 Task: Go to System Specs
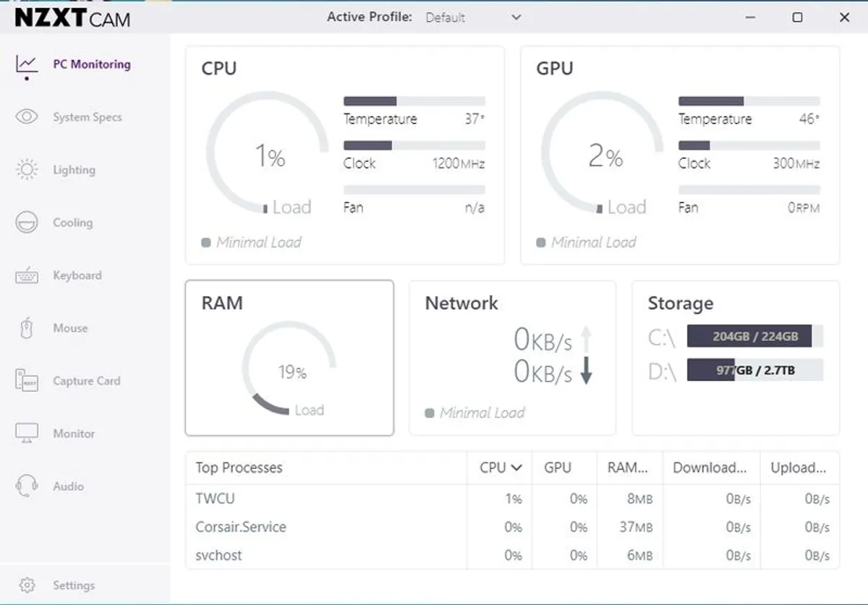point(88,117)
